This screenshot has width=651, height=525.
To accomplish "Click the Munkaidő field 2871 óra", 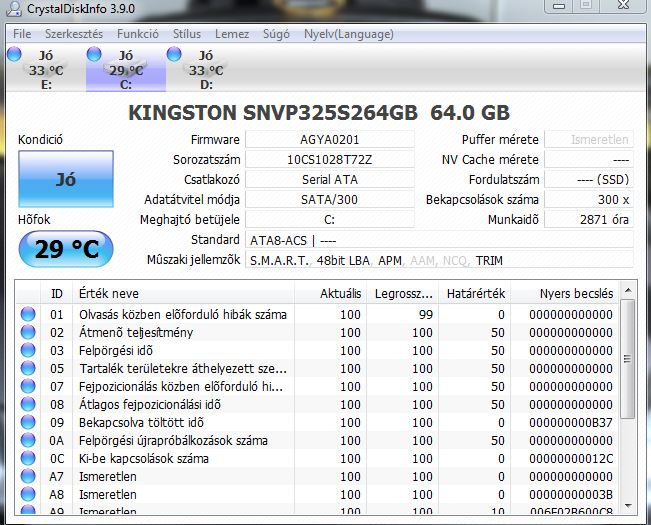I will pos(589,219).
